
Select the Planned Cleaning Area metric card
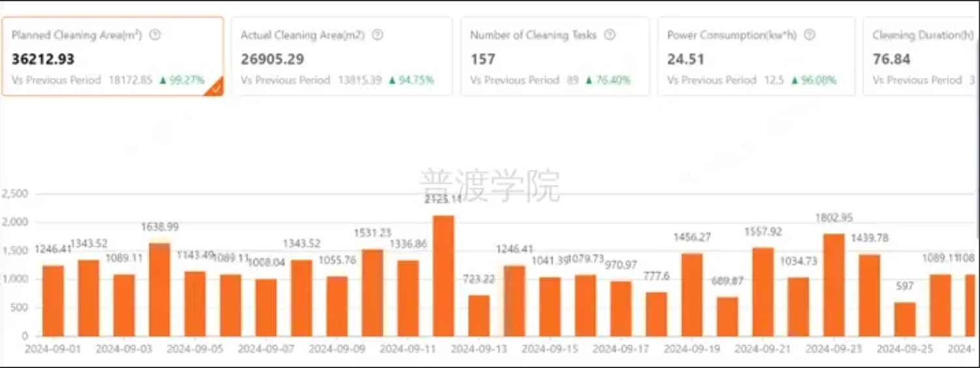point(112,57)
